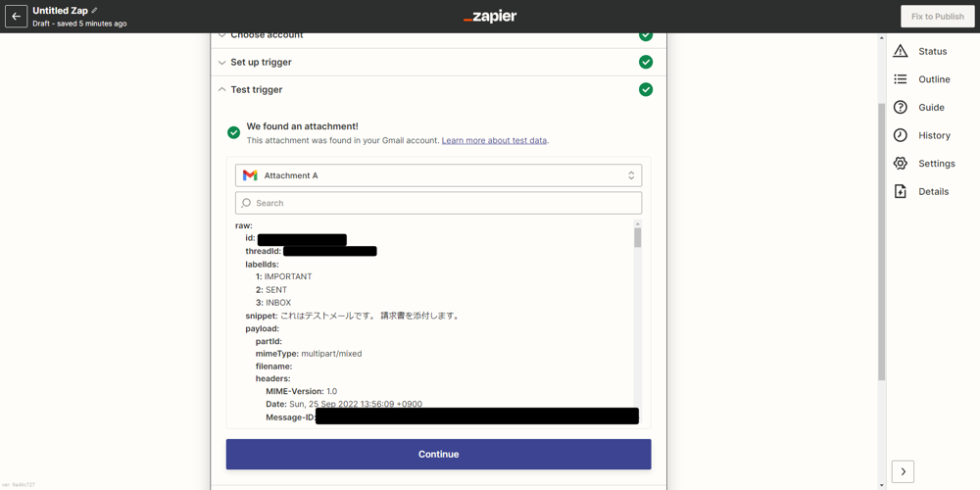This screenshot has height=490, width=980.
Task: Open the Settings gear icon
Action: coord(900,164)
